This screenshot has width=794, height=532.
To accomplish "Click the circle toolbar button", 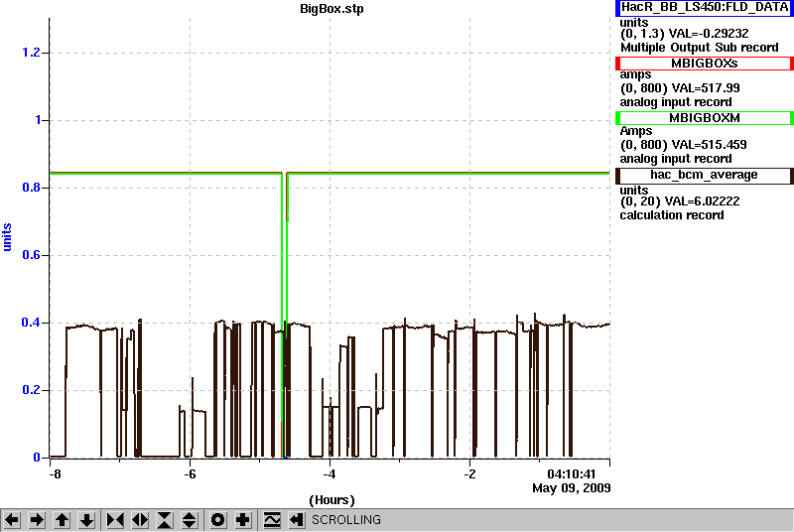I will click(217, 520).
